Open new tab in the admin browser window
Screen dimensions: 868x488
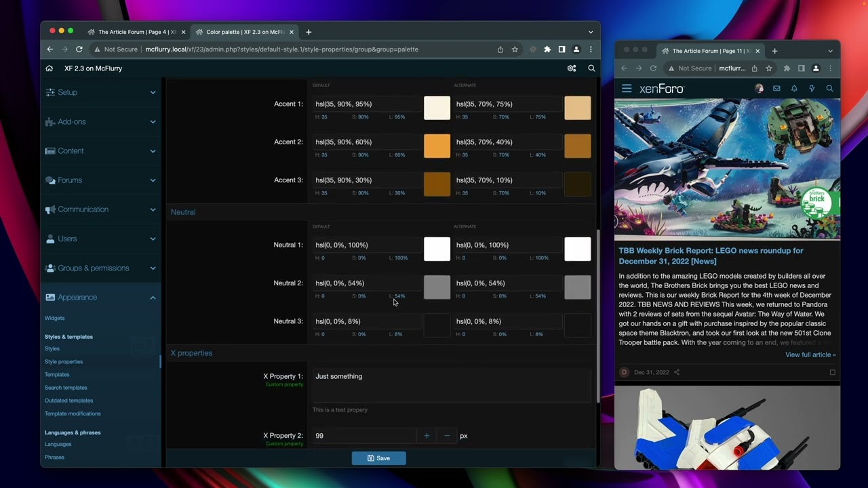(309, 32)
